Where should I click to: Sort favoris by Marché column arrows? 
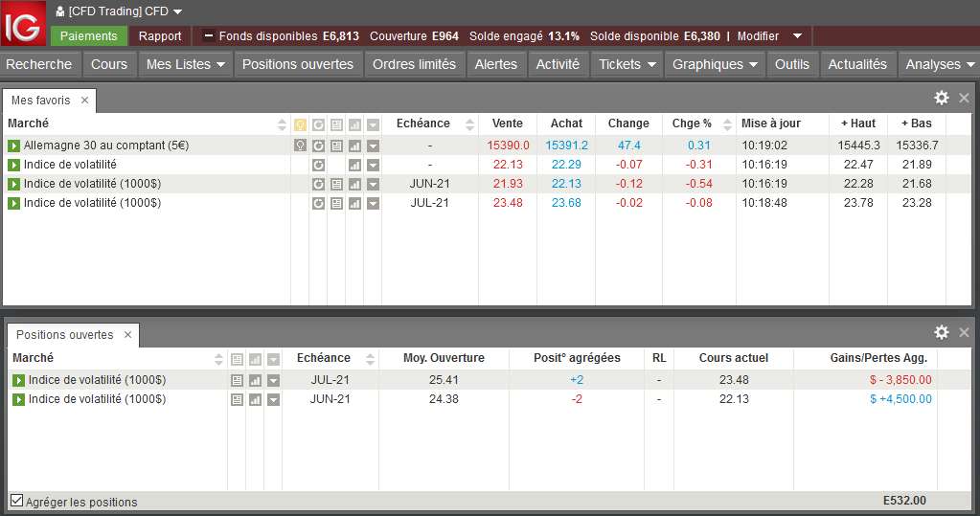pos(282,125)
